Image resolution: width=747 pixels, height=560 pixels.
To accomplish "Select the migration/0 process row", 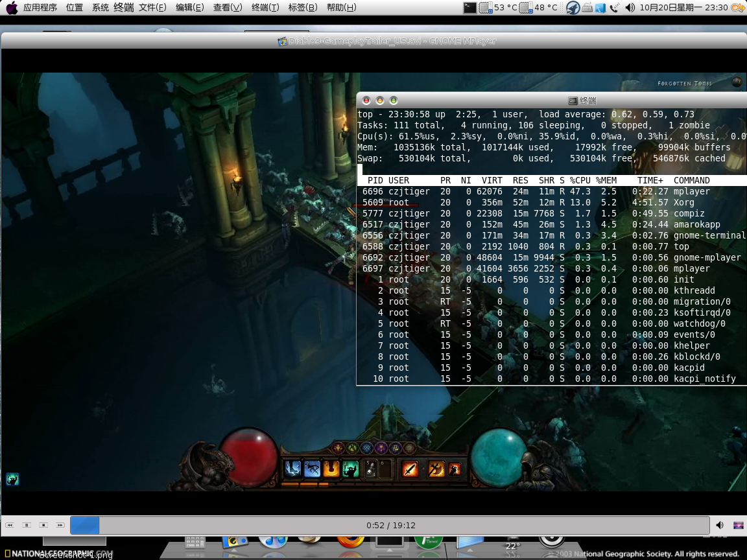I will click(552, 301).
